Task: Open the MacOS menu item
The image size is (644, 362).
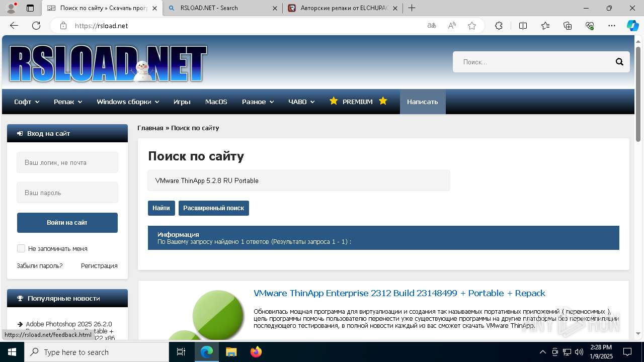Action: click(216, 102)
